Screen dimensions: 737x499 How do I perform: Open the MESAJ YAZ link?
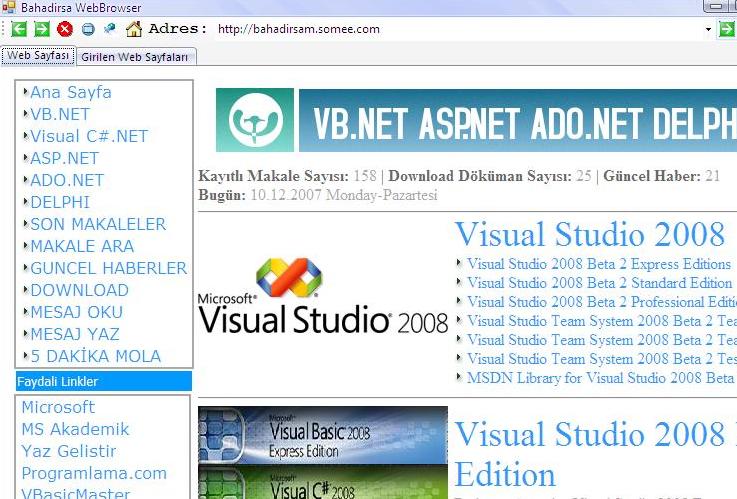[75, 335]
